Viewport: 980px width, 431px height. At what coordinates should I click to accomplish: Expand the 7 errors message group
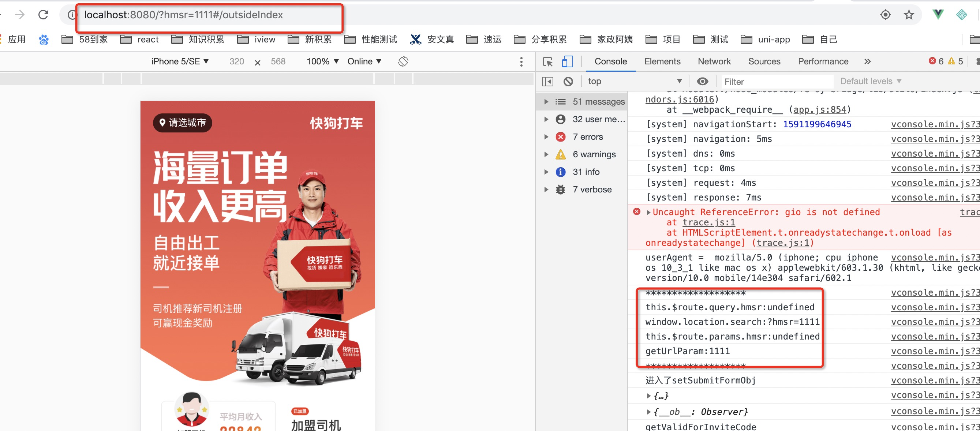click(x=546, y=137)
